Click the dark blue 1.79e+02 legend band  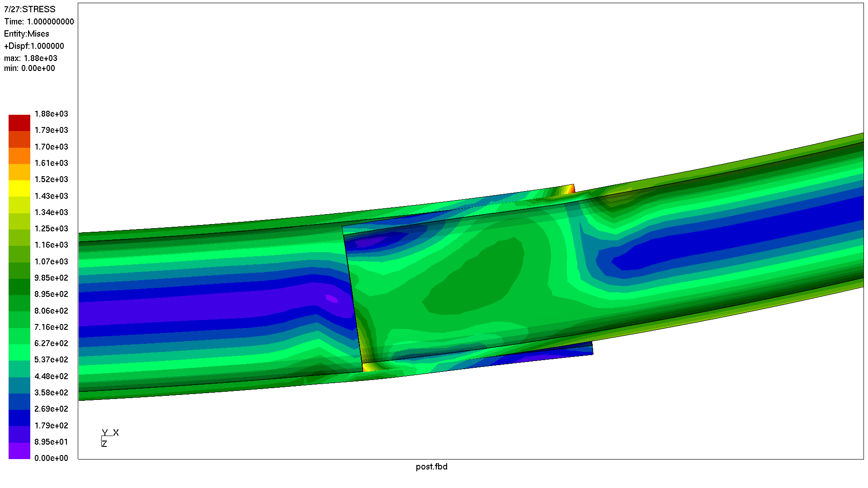click(19, 418)
